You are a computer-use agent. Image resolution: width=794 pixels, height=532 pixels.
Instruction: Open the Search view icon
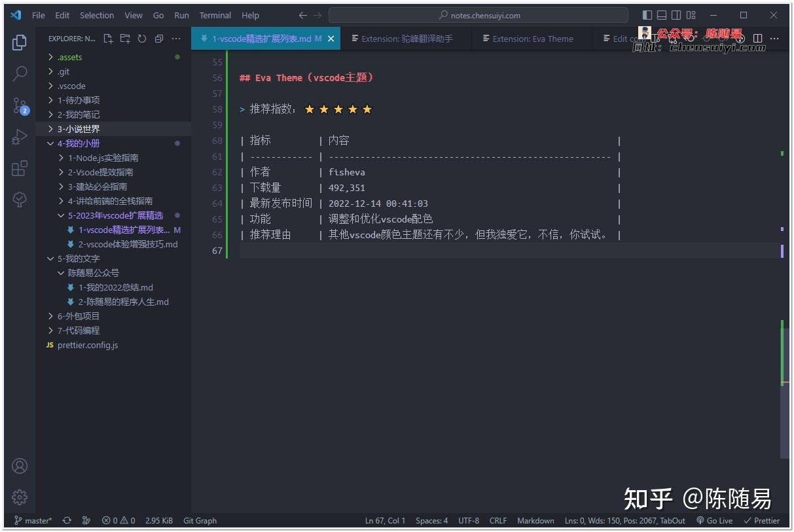click(x=19, y=73)
